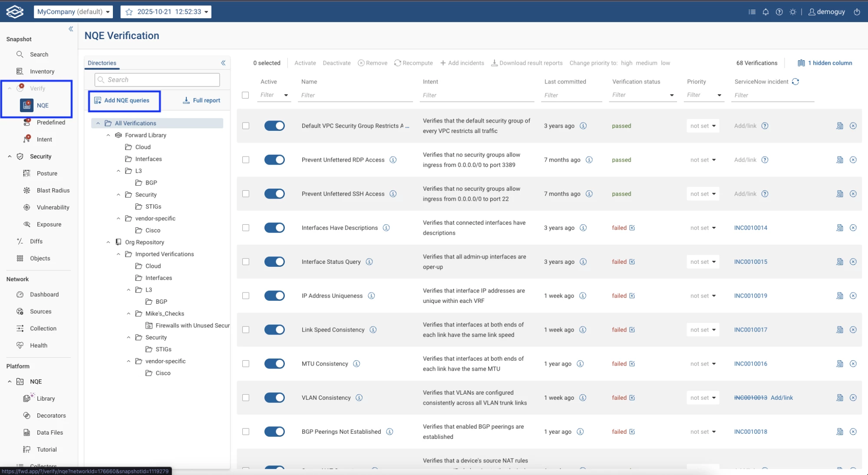Tick the select-all checkbox in header
This screenshot has width=868, height=475.
(245, 95)
